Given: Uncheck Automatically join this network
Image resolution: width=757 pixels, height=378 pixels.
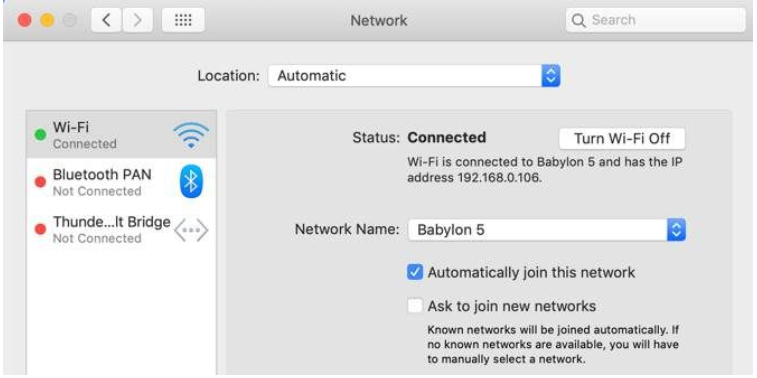Looking at the screenshot, I should (x=415, y=272).
